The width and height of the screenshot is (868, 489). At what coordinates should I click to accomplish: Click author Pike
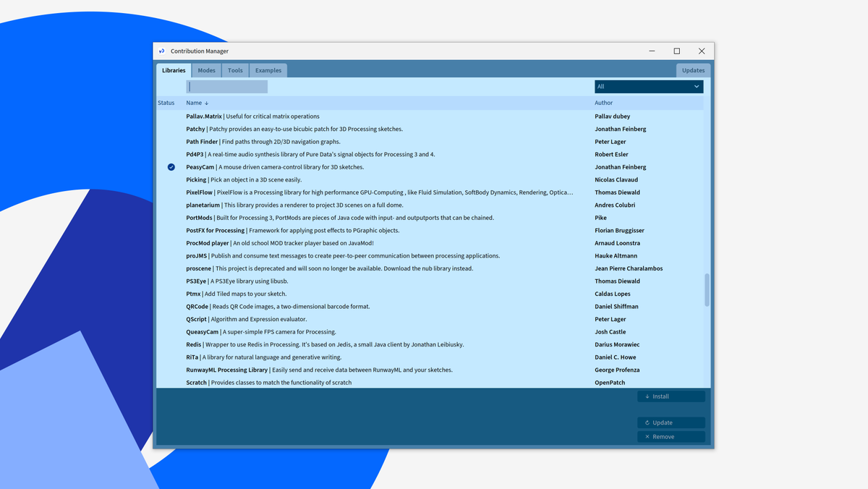click(601, 218)
